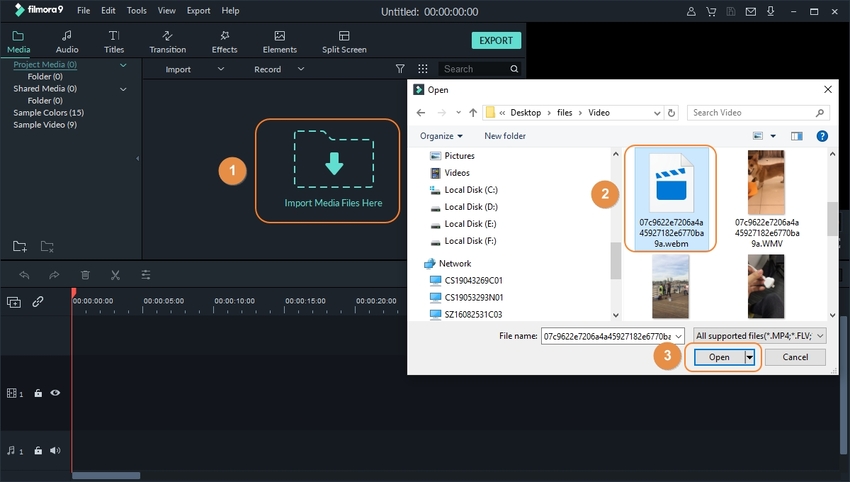Click the grid view icon in media panel
Image resolution: width=850 pixels, height=482 pixels.
click(423, 69)
